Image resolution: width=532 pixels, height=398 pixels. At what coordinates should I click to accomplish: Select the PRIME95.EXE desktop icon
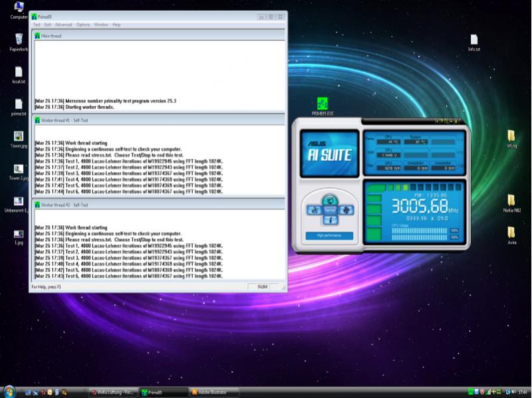tap(323, 106)
